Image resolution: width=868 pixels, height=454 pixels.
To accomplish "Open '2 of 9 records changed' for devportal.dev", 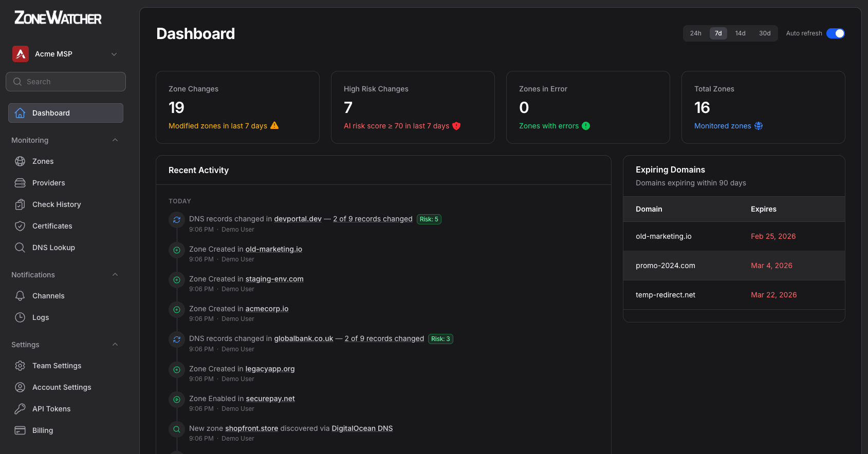I will 373,219.
